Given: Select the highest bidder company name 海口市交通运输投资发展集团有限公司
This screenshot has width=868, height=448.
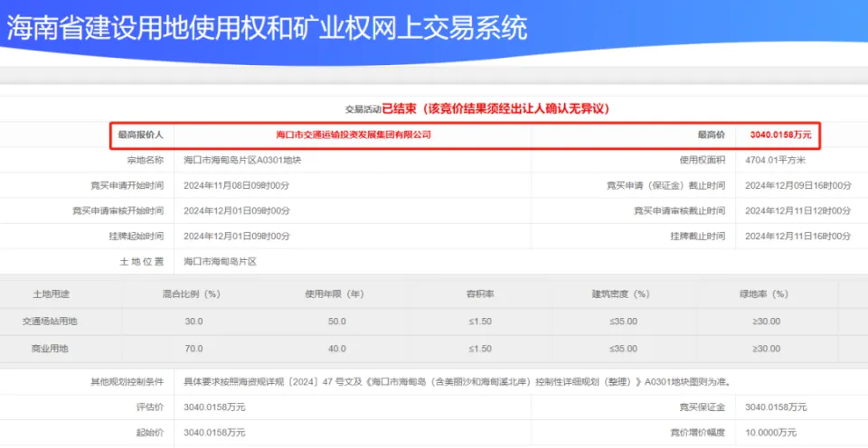Looking at the screenshot, I should click(353, 135).
